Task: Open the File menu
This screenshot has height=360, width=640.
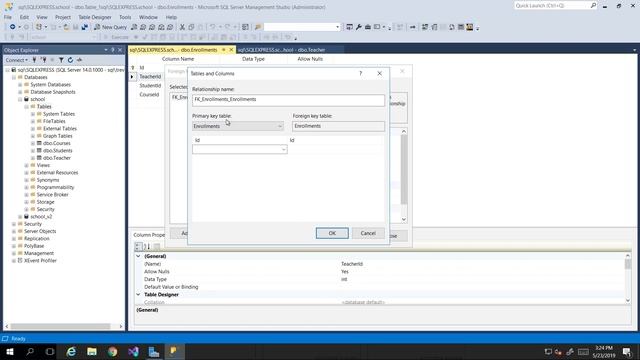Action: click(8, 17)
